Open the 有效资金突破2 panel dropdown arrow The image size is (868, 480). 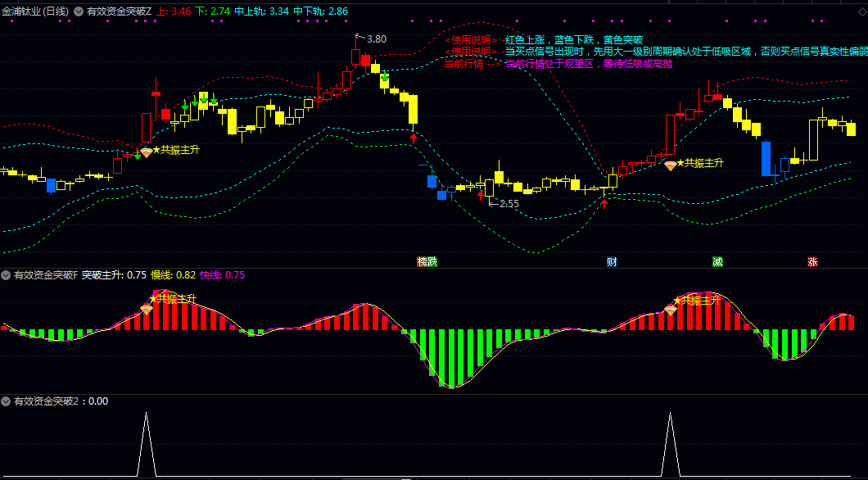[x=6, y=401]
